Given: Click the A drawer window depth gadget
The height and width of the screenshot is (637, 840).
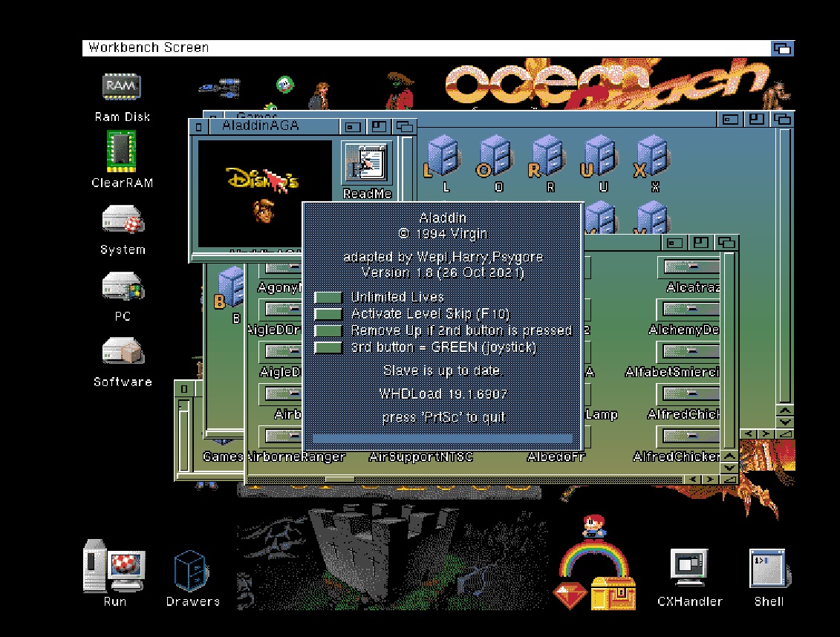Looking at the screenshot, I should click(726, 243).
